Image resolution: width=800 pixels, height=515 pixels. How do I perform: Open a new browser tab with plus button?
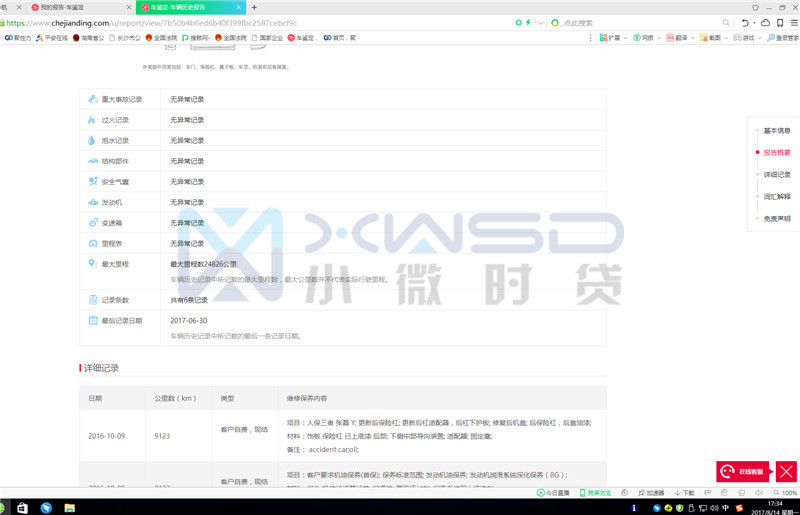pos(254,7)
